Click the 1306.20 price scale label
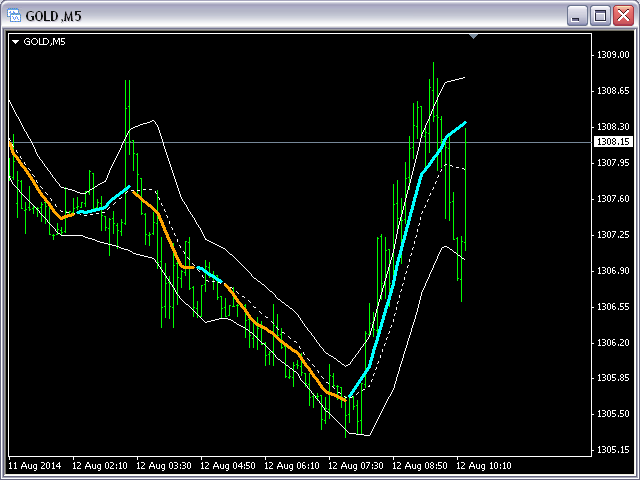The image size is (640, 480). tap(613, 342)
